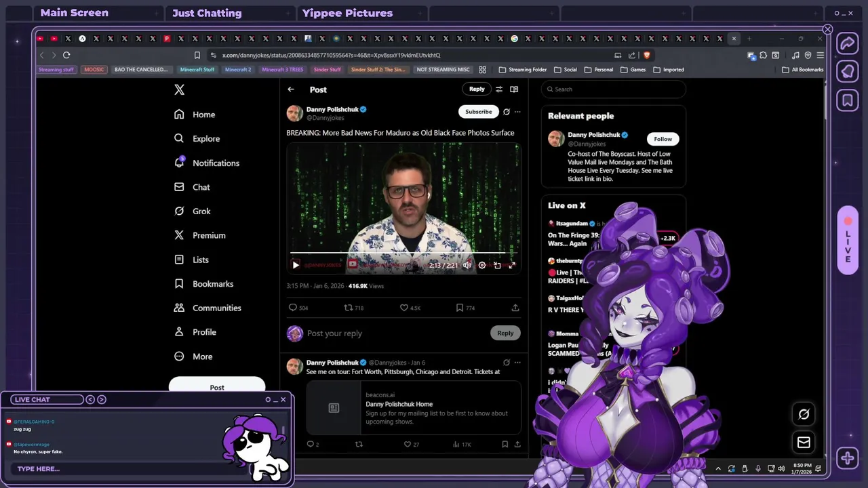Open Premium in the X sidebar
868x488 pixels.
[200, 235]
